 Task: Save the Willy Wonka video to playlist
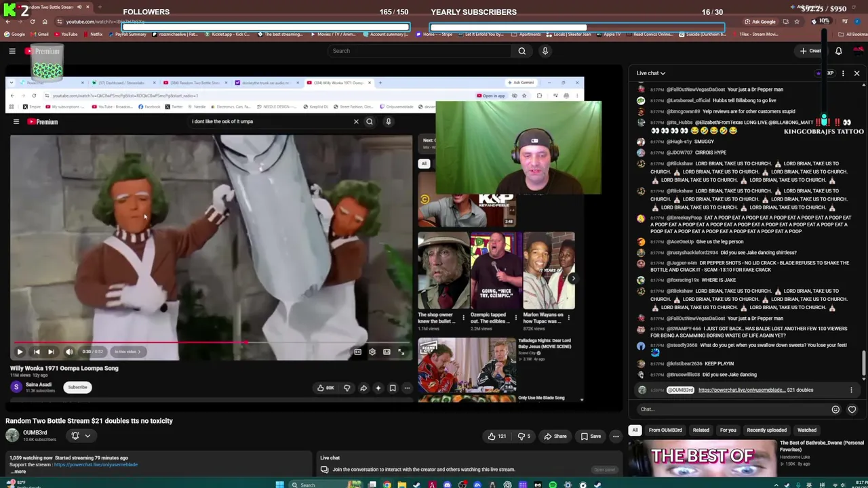[x=393, y=388]
